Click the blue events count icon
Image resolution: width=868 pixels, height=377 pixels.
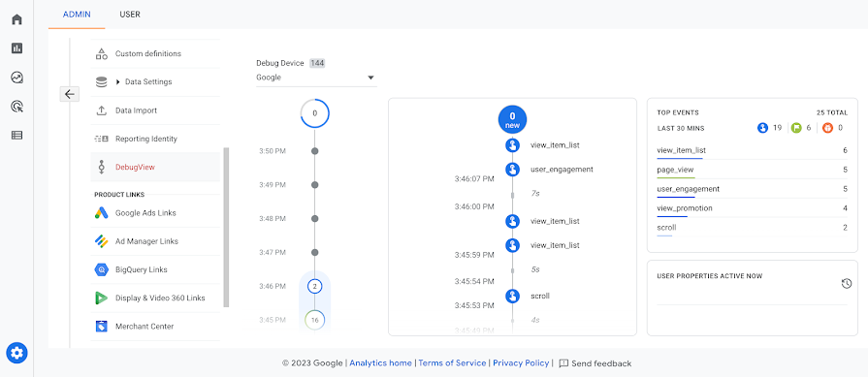click(x=763, y=128)
